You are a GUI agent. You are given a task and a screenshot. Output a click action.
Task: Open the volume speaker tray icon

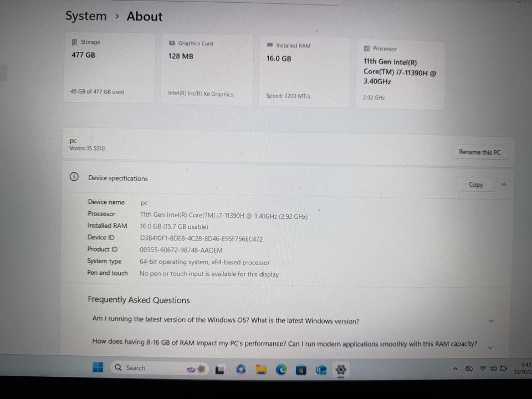point(493,369)
